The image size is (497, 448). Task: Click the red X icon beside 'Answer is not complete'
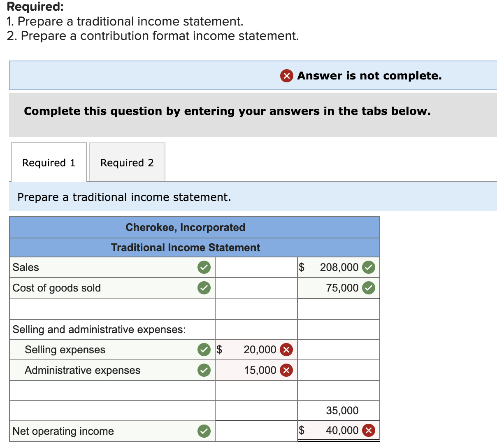coord(286,76)
